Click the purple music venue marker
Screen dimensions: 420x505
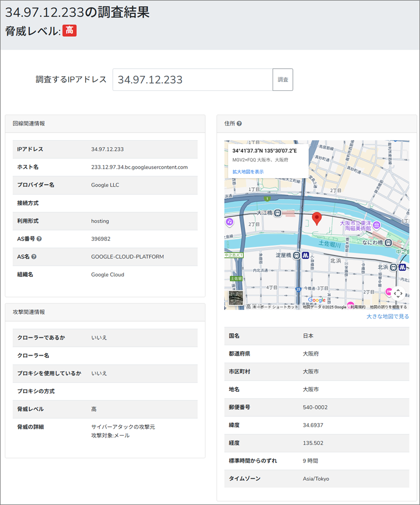coord(229,222)
